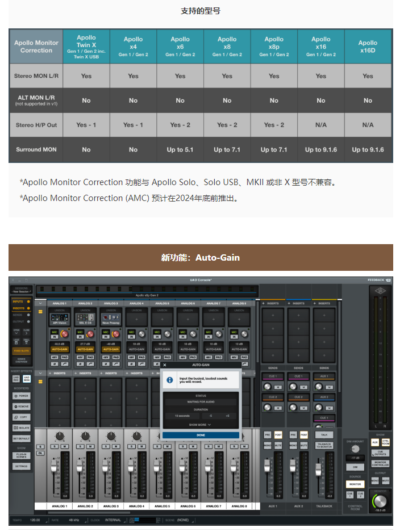Click the horizontal channel scrollbar
Image resolution: width=404 pixels, height=532 pixels.
click(x=89, y=513)
